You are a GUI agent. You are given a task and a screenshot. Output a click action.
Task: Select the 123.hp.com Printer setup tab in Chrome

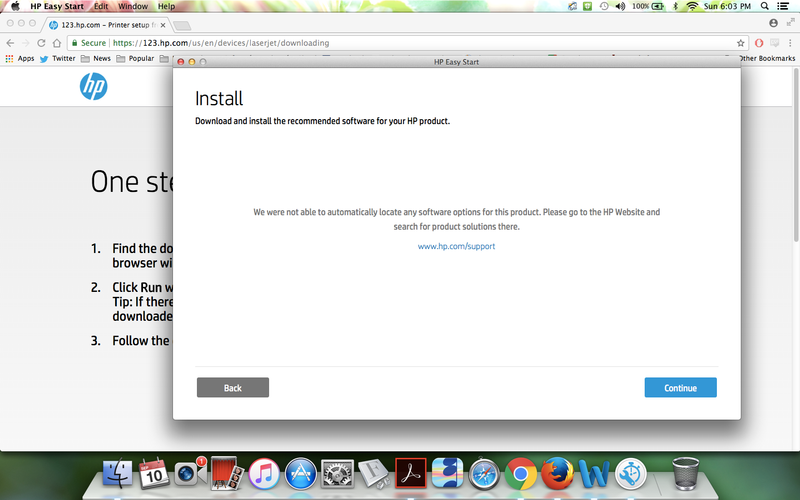click(x=106, y=24)
